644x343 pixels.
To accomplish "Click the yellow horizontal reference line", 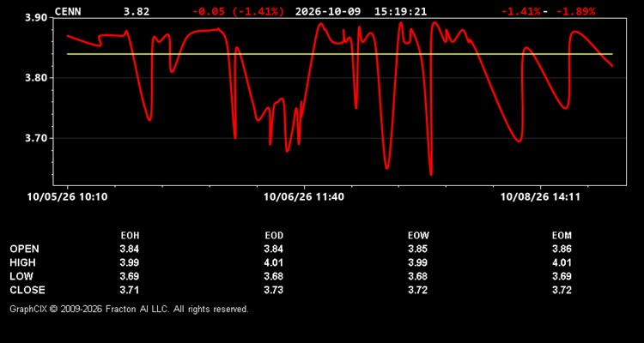I will (340, 54).
